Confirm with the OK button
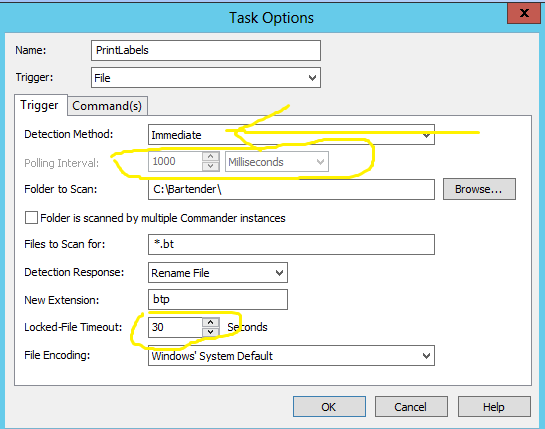 329,406
